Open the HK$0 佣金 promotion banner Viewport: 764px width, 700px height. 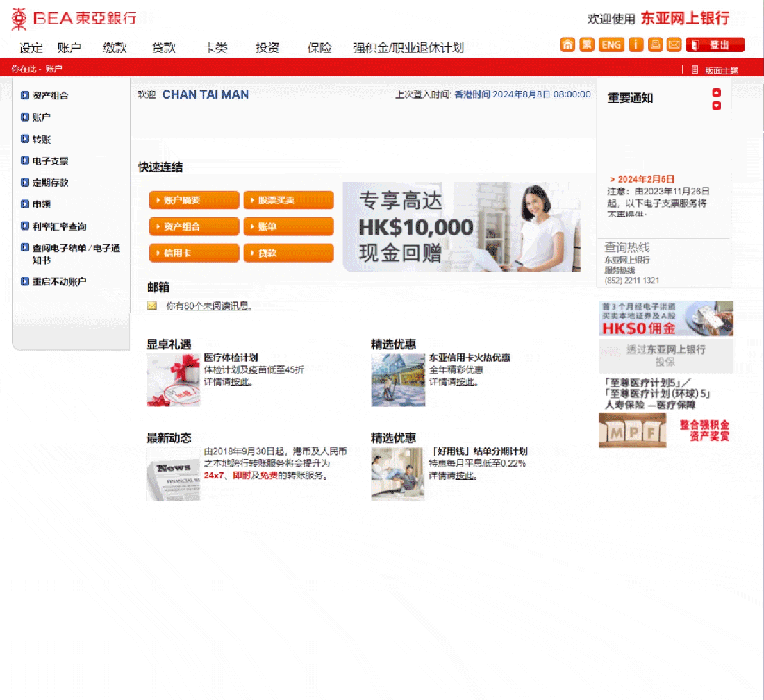[666, 319]
